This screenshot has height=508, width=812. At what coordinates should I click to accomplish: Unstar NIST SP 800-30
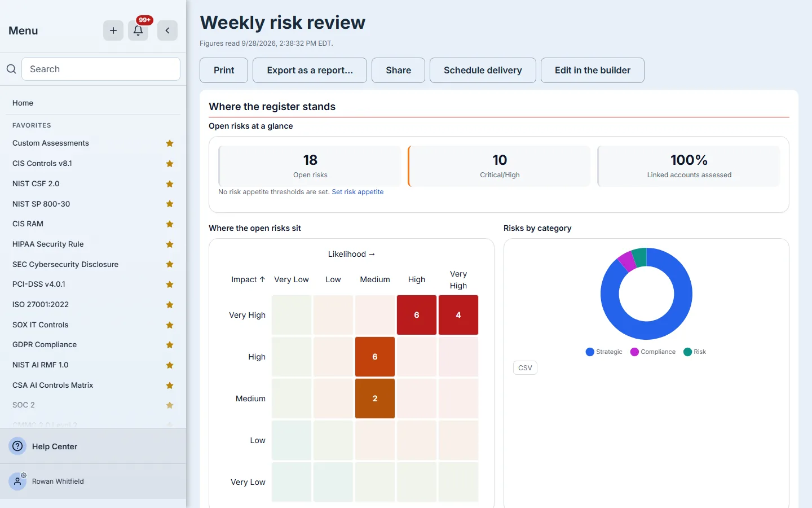point(170,204)
